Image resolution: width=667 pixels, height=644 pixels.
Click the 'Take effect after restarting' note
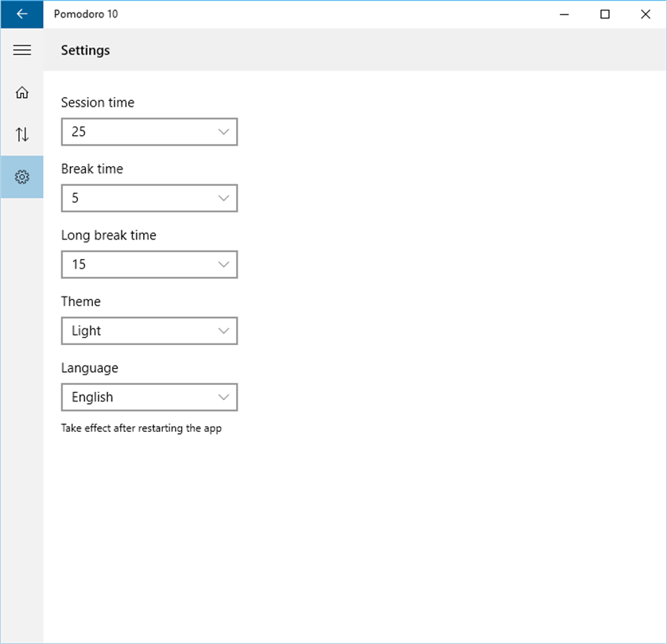[x=142, y=429]
